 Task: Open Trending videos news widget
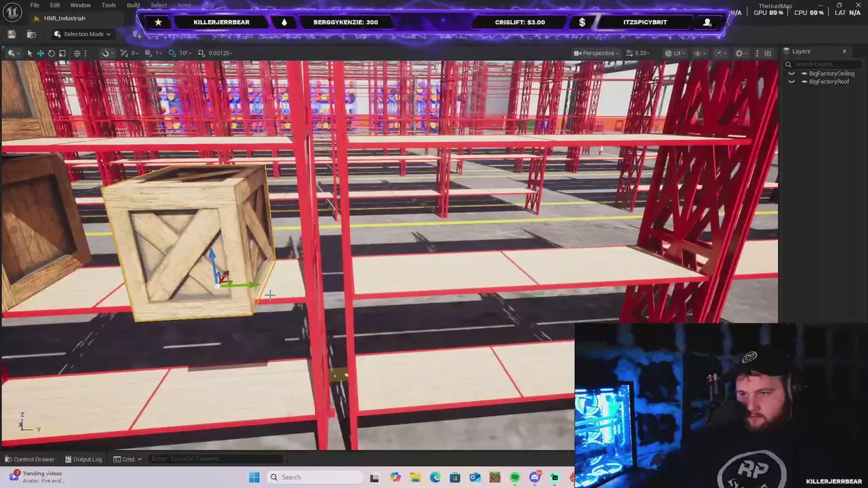click(37, 477)
